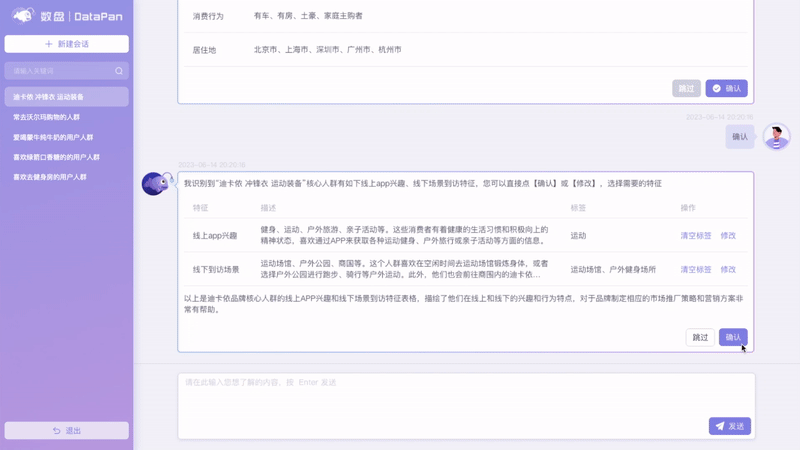Click the 运动 tag cell

(x=578, y=236)
